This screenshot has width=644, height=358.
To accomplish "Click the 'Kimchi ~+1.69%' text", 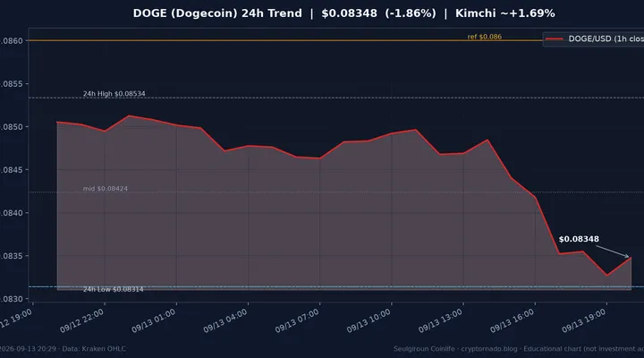I will 504,13.
